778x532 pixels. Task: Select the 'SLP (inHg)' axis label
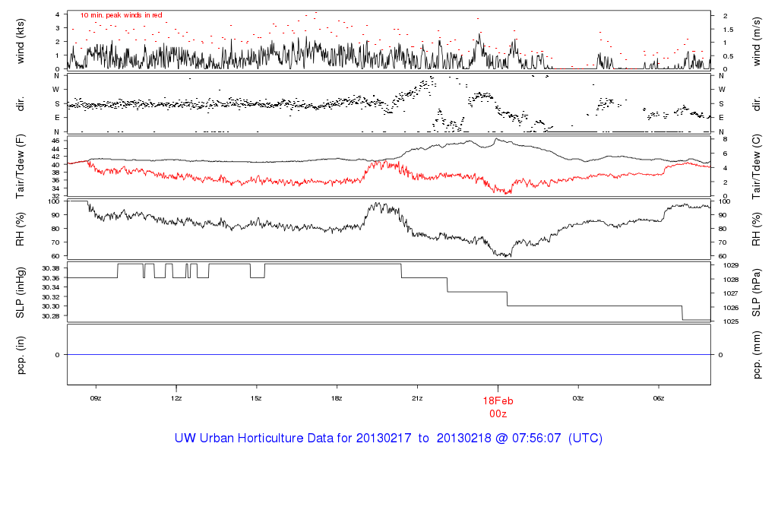pyautogui.click(x=21, y=293)
